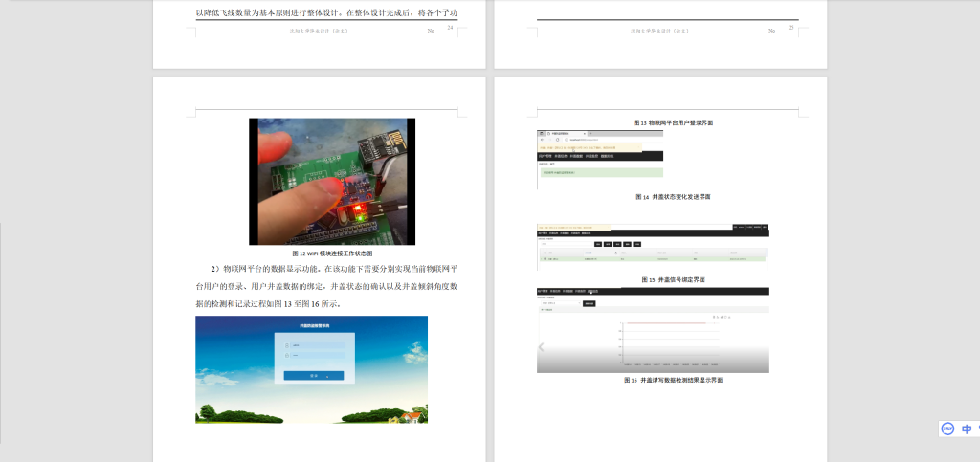Click caption '图 16 井盖填写数据检测结果显示界面'
The height and width of the screenshot is (462, 980).
673,380
